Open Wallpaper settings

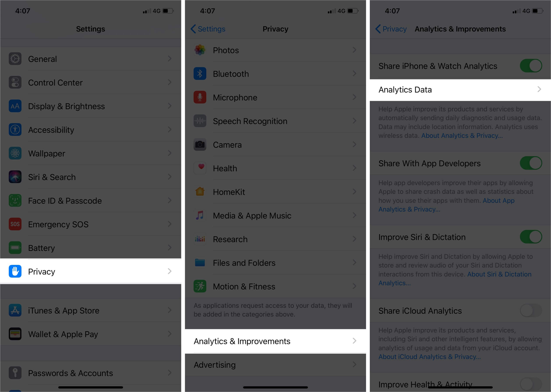(91, 154)
